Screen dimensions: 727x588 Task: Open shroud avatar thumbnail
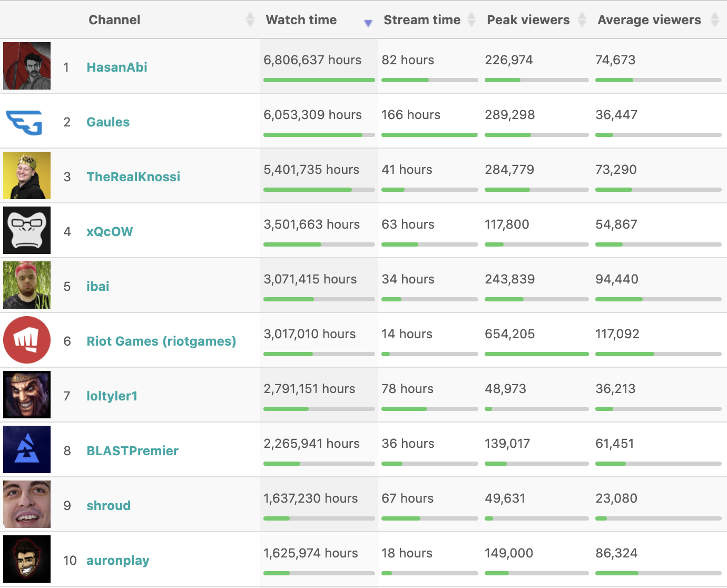coord(27,504)
